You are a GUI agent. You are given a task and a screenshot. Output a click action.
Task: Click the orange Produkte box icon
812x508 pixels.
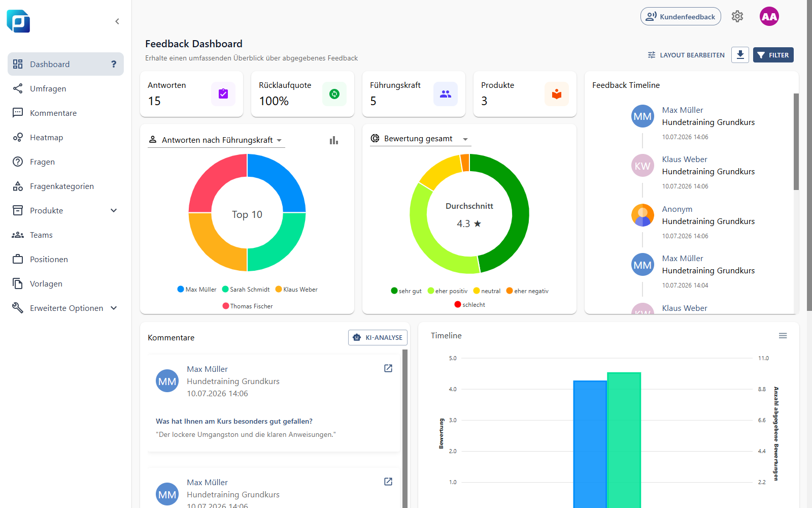pos(557,94)
